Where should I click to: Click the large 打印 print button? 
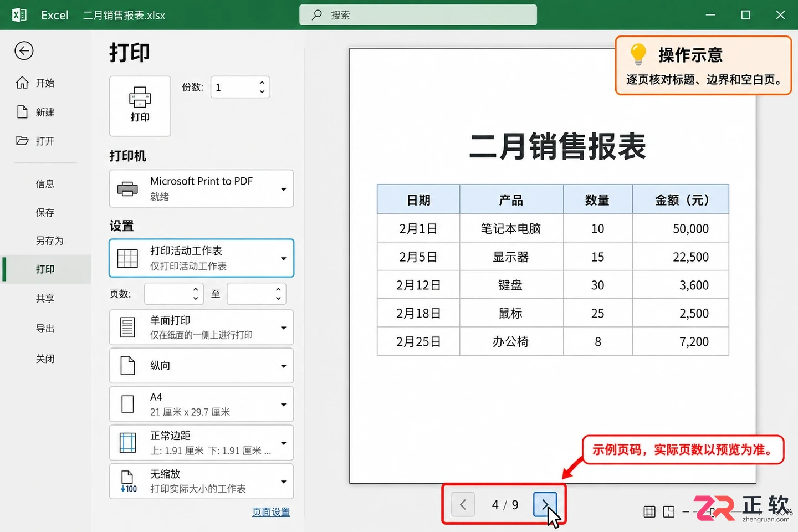140,106
